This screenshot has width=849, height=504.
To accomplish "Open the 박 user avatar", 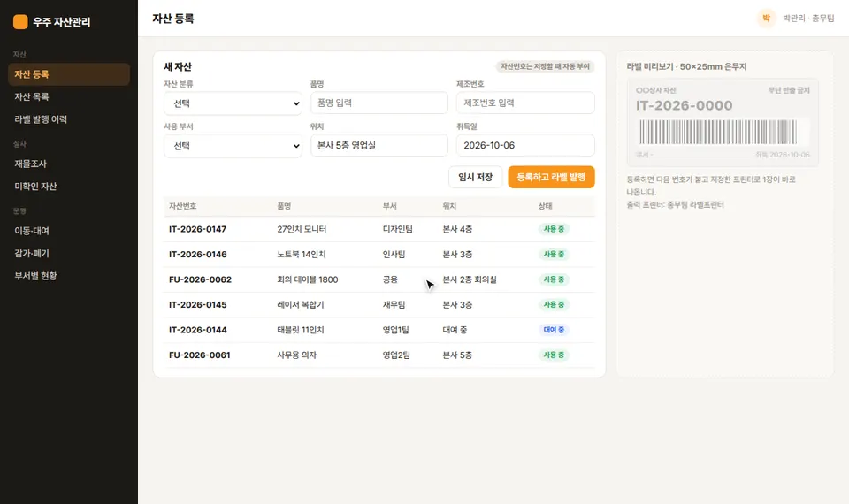I will click(x=766, y=19).
